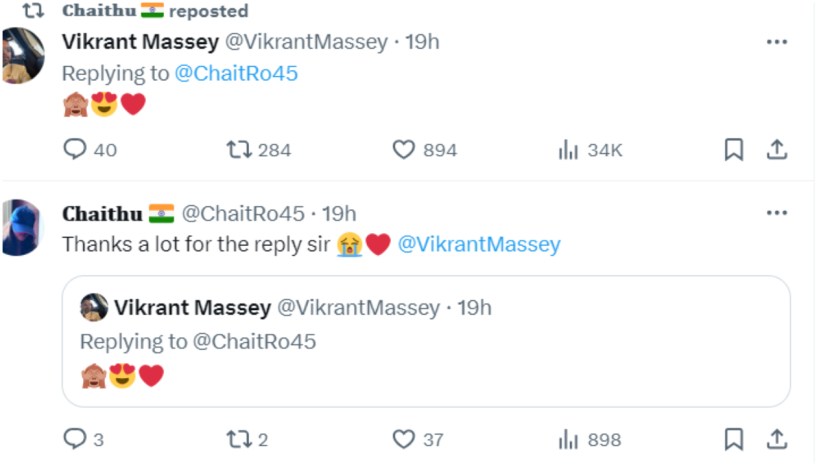The width and height of the screenshot is (830, 466).
Task: Repost Chaithu's tweet with 2 reposts
Action: [239, 439]
